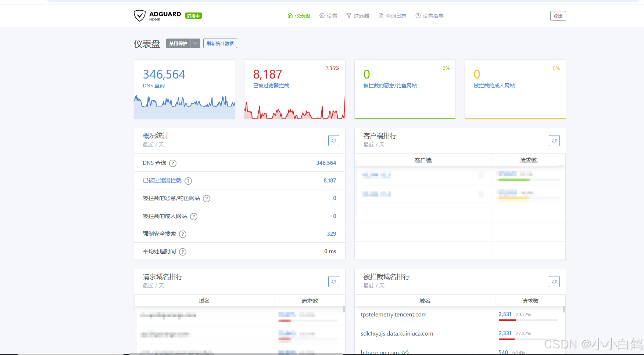Refresh the 概况统计 panel
The width and height of the screenshot is (644, 355).
pyautogui.click(x=333, y=141)
